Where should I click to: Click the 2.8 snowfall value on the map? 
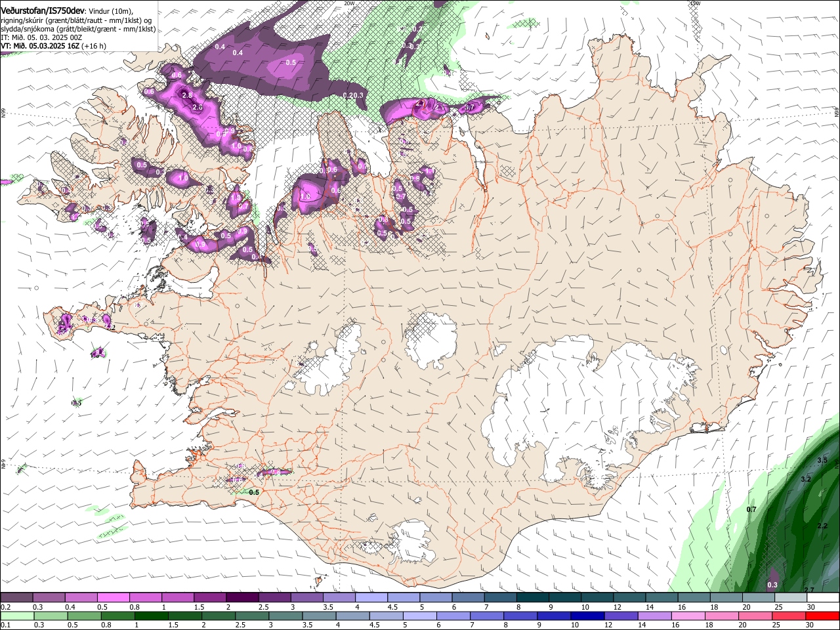point(186,96)
